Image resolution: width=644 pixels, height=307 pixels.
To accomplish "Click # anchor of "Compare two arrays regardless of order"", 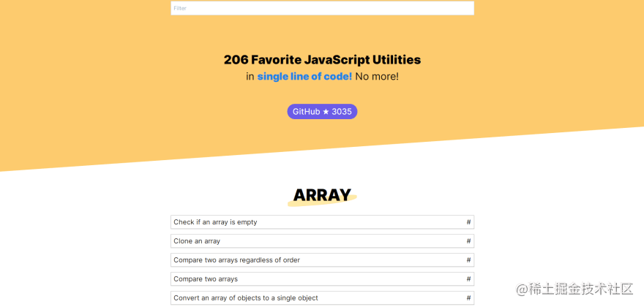I will (468, 259).
